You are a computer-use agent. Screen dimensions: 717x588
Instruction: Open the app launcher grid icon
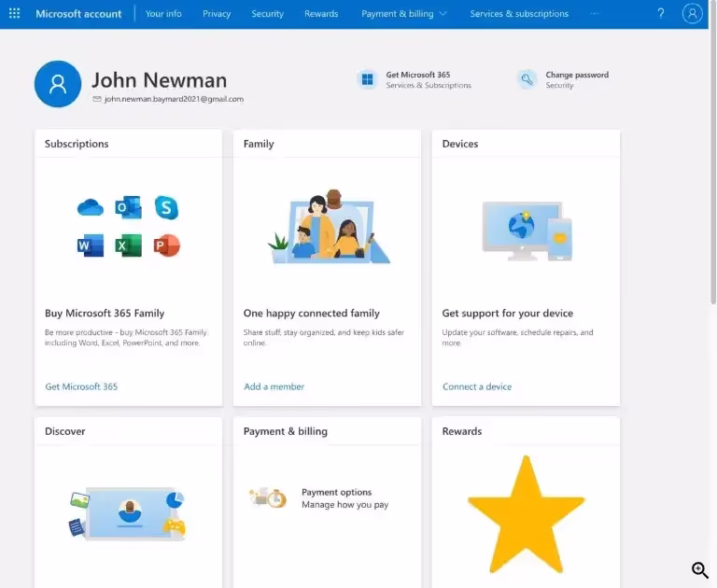tap(14, 14)
